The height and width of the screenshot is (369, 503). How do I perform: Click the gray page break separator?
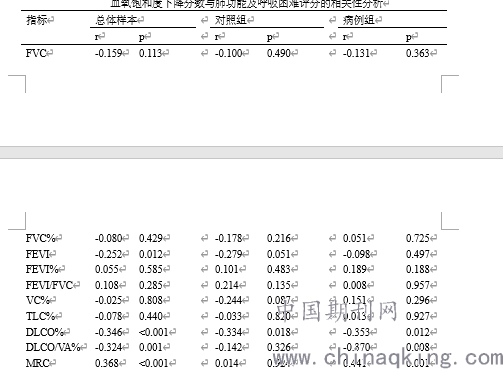coord(251,152)
